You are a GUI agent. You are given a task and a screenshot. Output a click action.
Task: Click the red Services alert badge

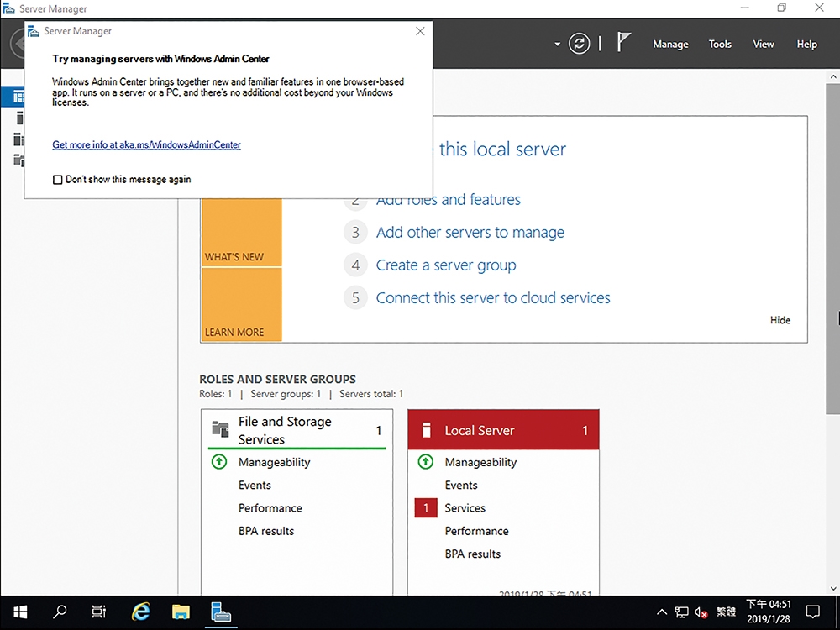pyautogui.click(x=426, y=508)
